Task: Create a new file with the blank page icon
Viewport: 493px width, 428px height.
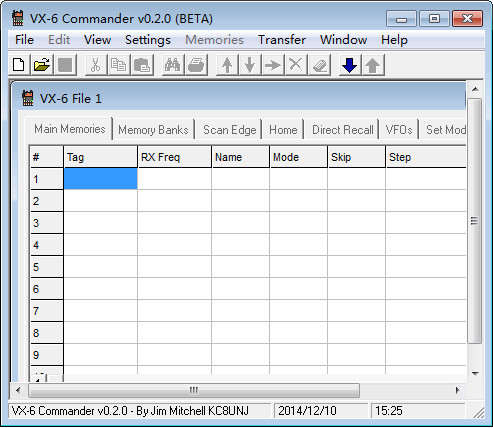Action: pos(19,65)
